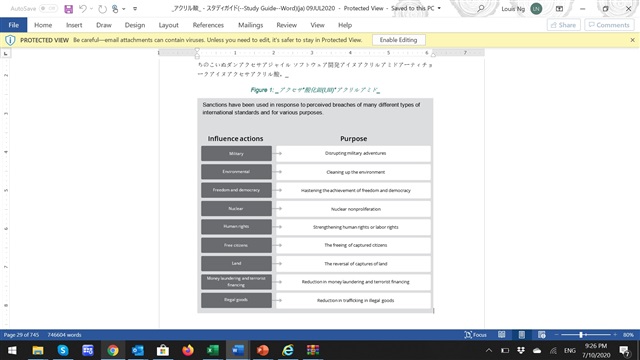
Task: Open Windows Start menu
Action: click(12, 350)
